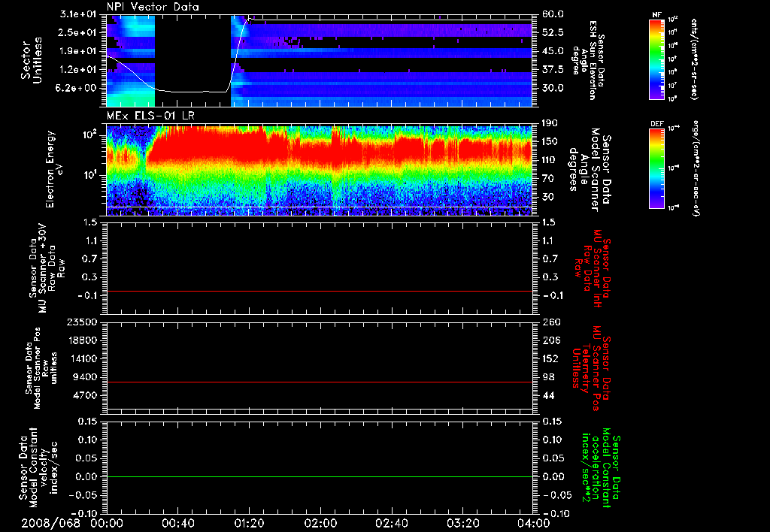Click the red scanner position line
This screenshot has width=770, height=532.
point(320,382)
